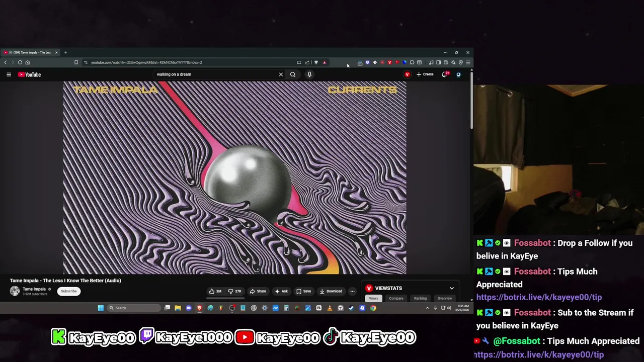The height and width of the screenshot is (362, 644).
Task: Open Google Chrome from the taskbar
Action: pos(373,308)
